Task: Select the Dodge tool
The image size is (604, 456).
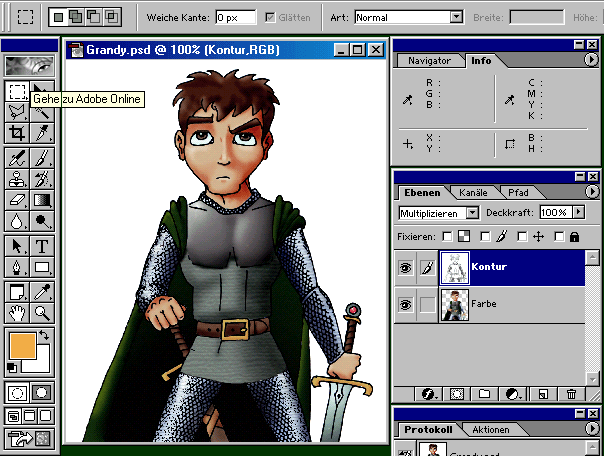Action: 42,221
